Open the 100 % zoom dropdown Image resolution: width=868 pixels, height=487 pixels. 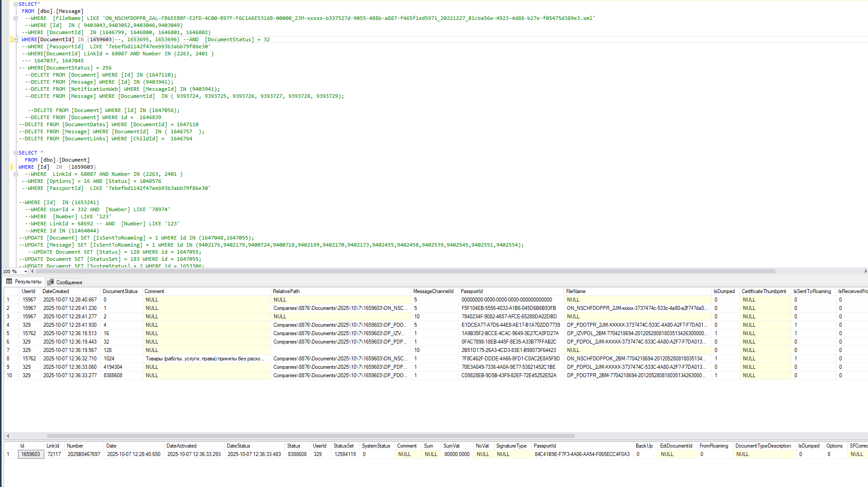click(x=26, y=271)
